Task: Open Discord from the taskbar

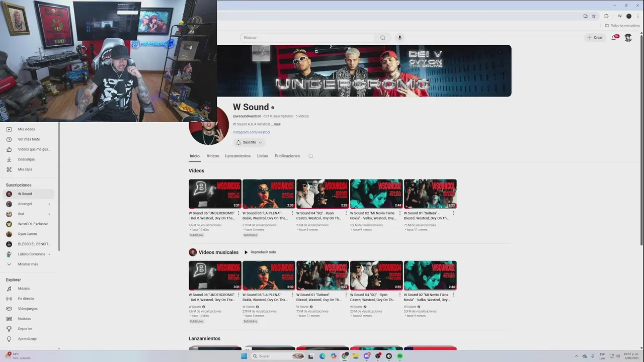Action: 367,356
